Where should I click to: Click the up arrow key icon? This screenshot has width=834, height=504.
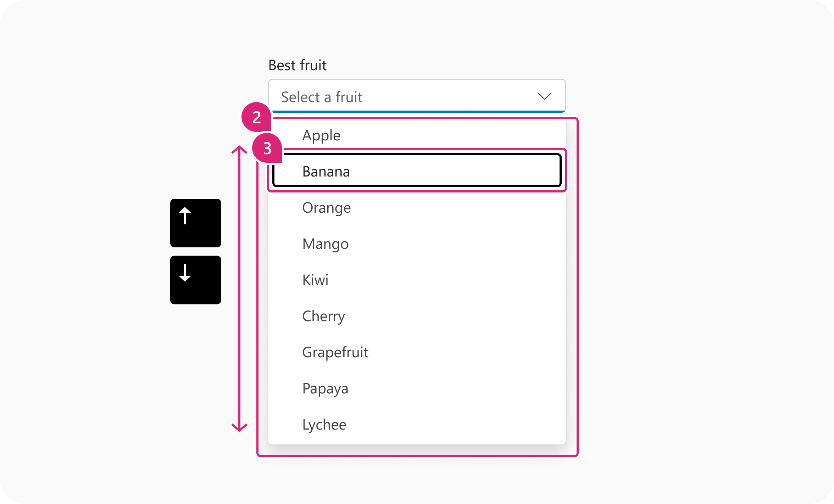point(196,223)
